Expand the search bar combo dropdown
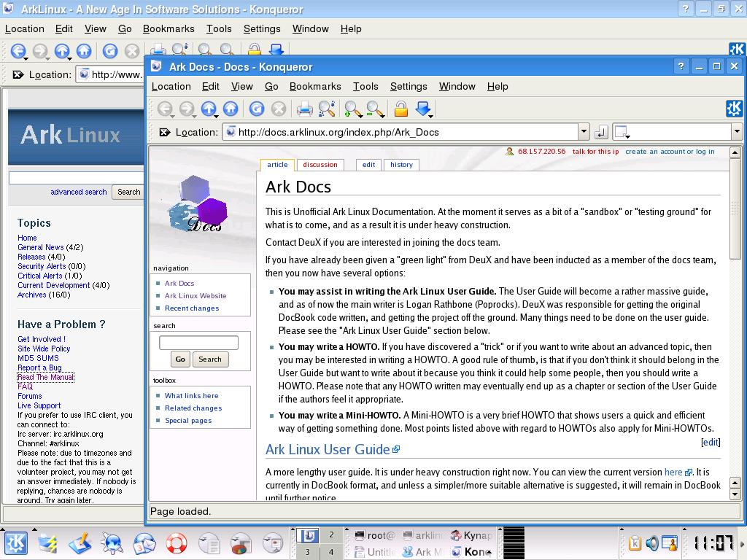This screenshot has width=747, height=560. (x=737, y=132)
